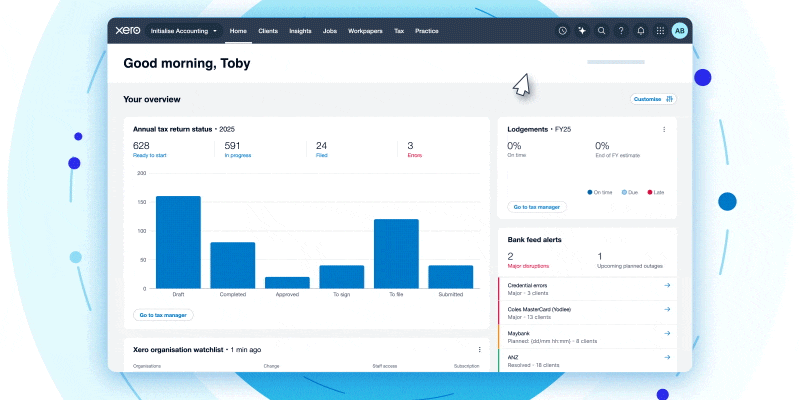The height and width of the screenshot is (400, 800).
Task: Click the search magnifier icon
Action: pos(601,31)
